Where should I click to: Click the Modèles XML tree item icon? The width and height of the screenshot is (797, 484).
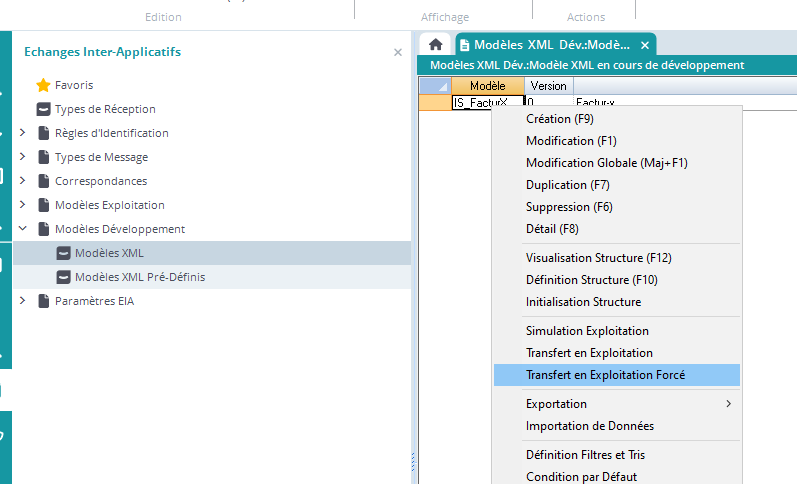click(x=63, y=253)
